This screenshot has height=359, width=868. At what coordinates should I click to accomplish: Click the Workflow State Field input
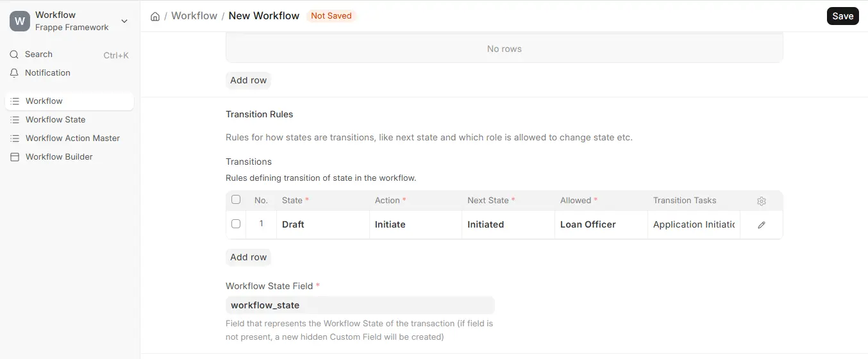[360, 305]
